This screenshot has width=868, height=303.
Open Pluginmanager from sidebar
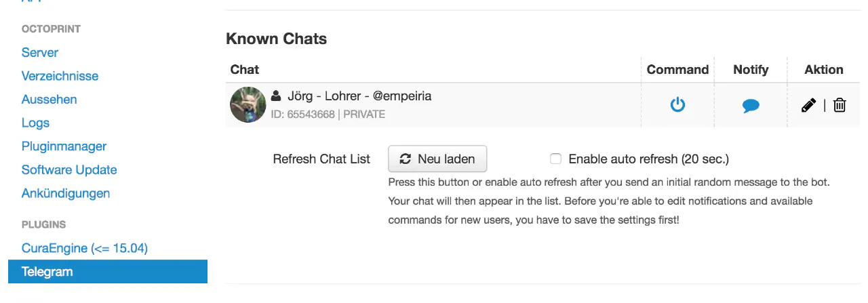pos(64,146)
